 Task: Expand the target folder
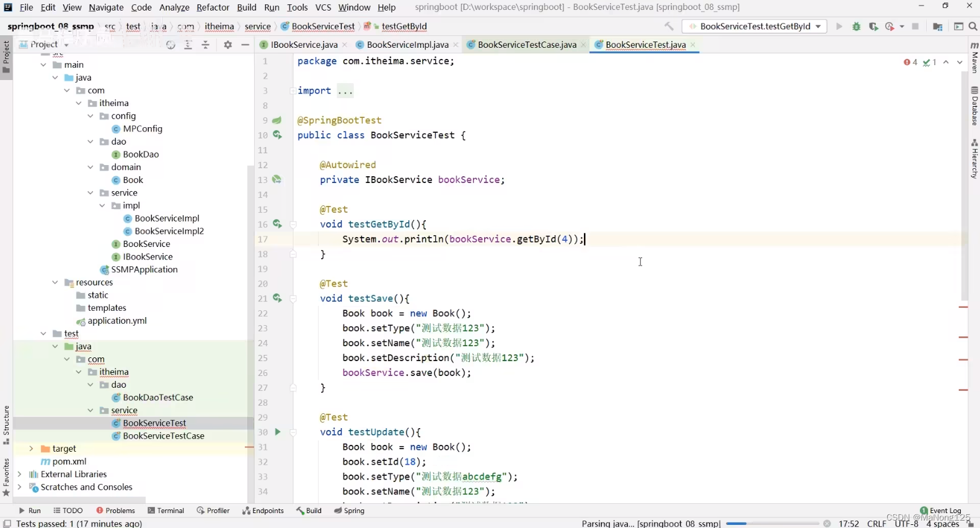coord(31,449)
